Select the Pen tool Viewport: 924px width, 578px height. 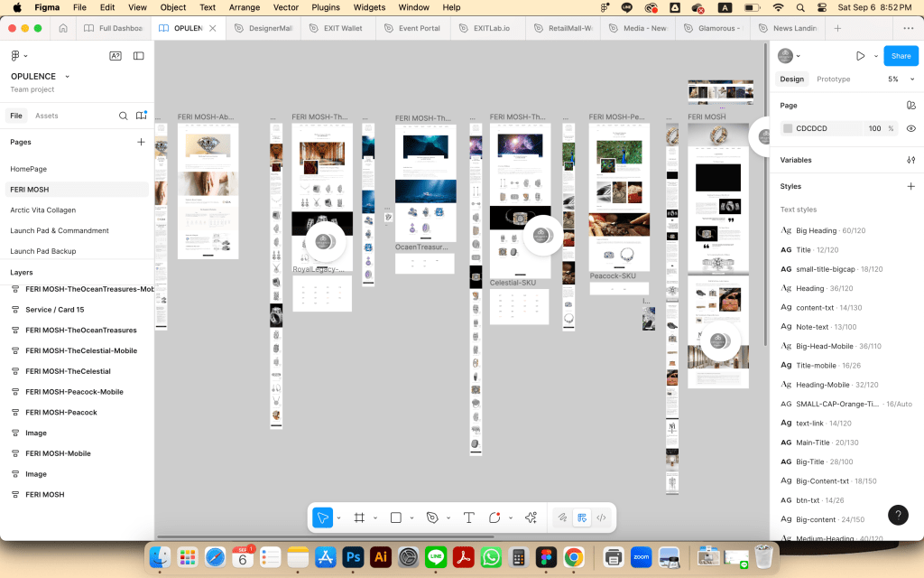(432, 517)
